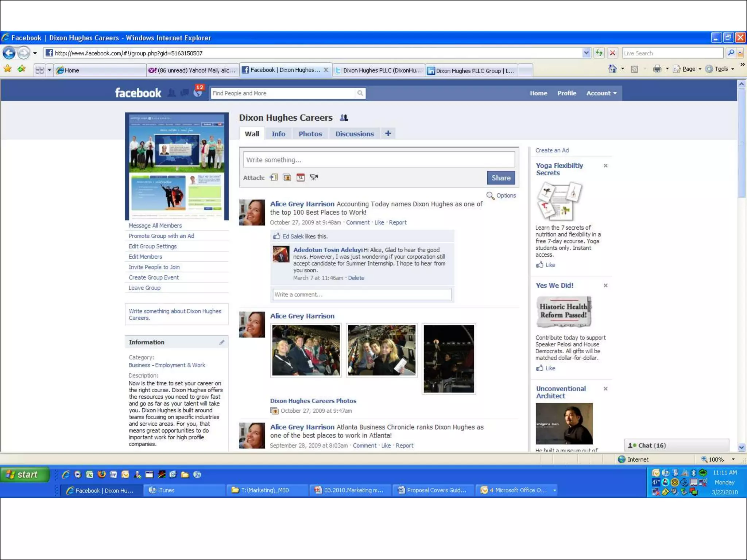Click the attach video camera icon
The image size is (747, 560).
tap(314, 177)
